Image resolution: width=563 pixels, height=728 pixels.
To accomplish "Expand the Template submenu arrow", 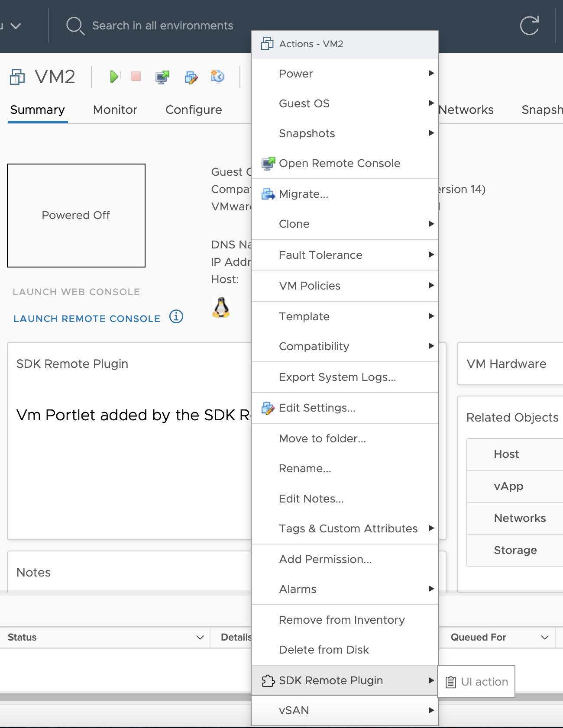I will point(431,316).
